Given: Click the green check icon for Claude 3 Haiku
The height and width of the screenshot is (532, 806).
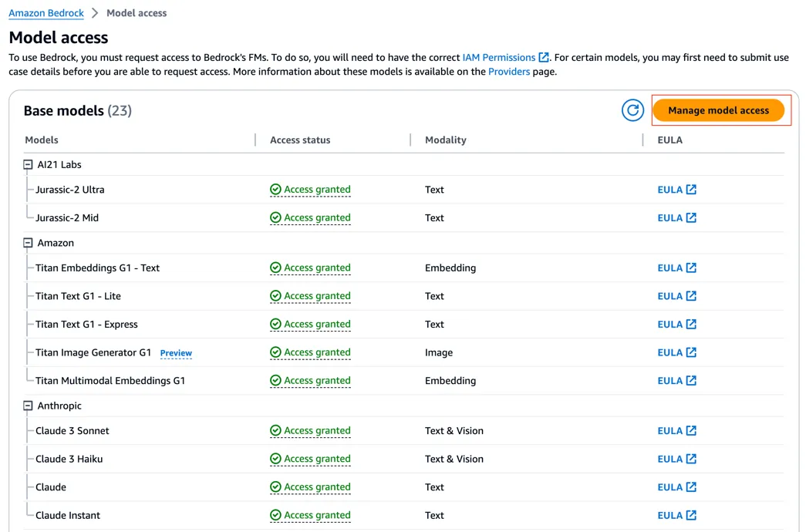Looking at the screenshot, I should pyautogui.click(x=275, y=459).
